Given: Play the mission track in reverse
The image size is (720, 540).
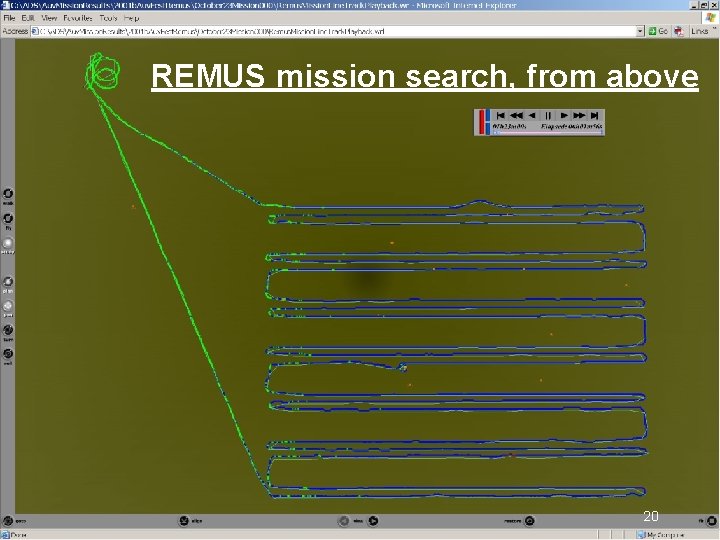Looking at the screenshot, I should [532, 115].
